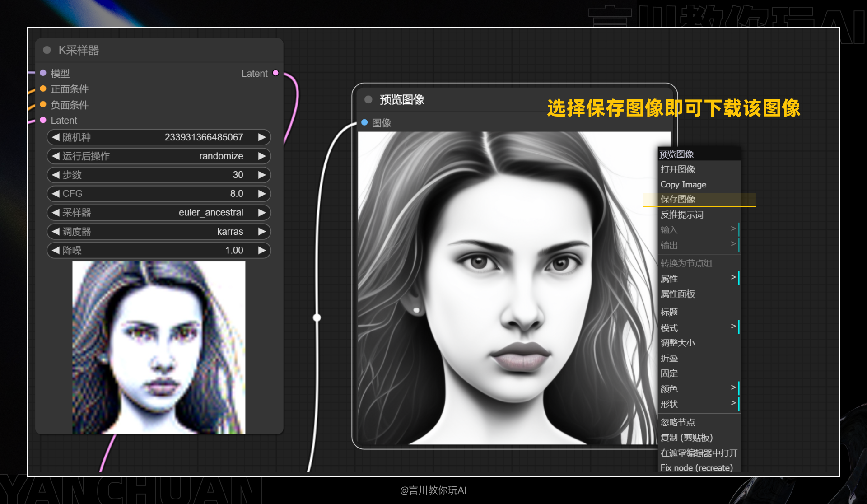This screenshot has width=867, height=504.
Task: Select next 采样器 with right arrow
Action: 262,212
